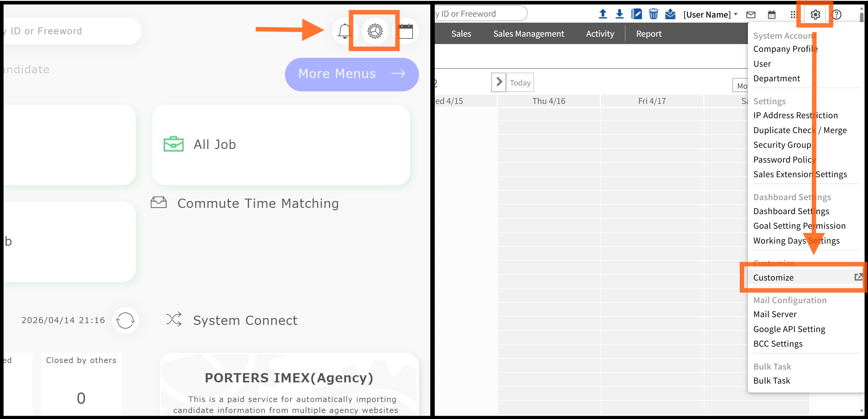Screen dimensions: 868x419
Task: Choose Customize from the settings menu
Action: 773,278
